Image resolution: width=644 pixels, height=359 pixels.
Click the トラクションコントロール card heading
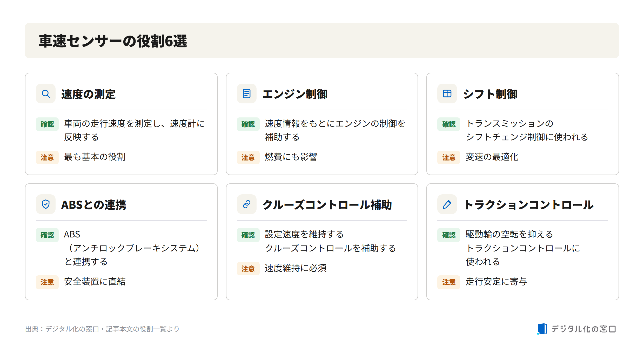(529, 205)
